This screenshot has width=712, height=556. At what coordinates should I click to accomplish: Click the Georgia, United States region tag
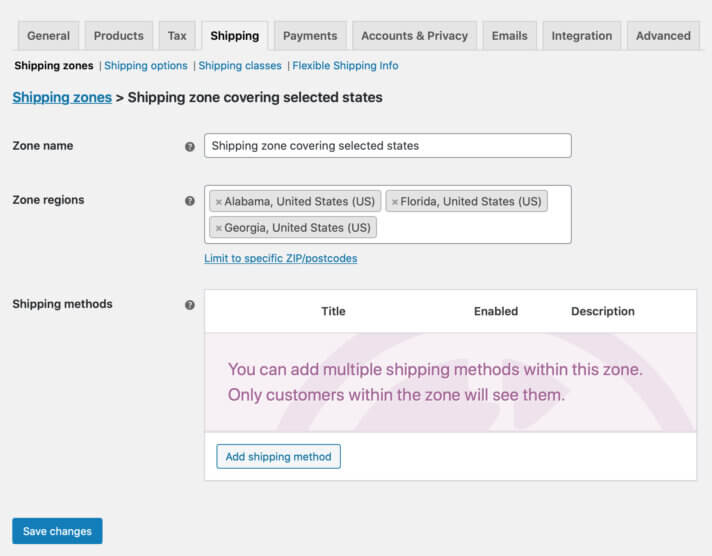[293, 228]
